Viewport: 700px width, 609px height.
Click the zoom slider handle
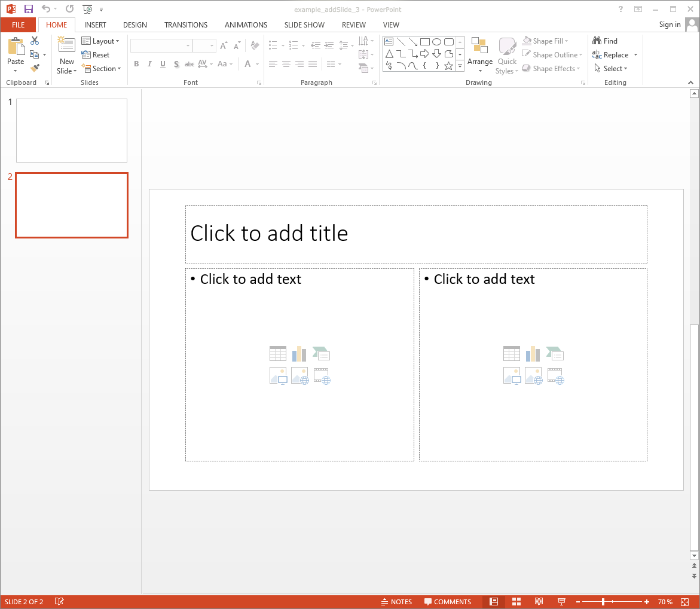603,602
